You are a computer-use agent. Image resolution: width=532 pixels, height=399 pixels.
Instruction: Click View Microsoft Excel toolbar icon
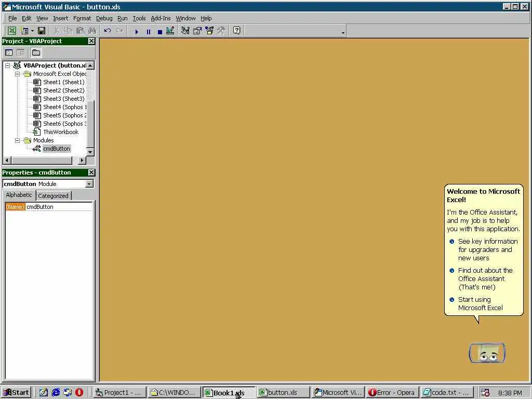[12, 31]
